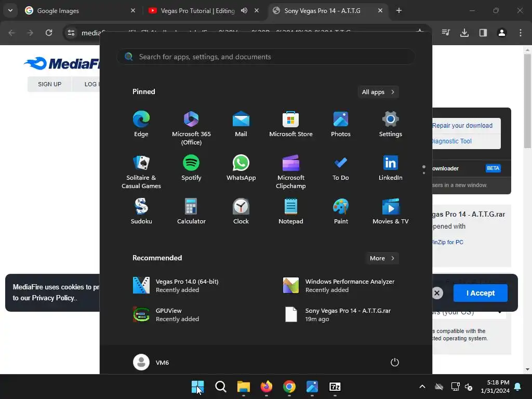Launch Notepad from Start menu
The width and height of the screenshot is (532, 399).
291,211
